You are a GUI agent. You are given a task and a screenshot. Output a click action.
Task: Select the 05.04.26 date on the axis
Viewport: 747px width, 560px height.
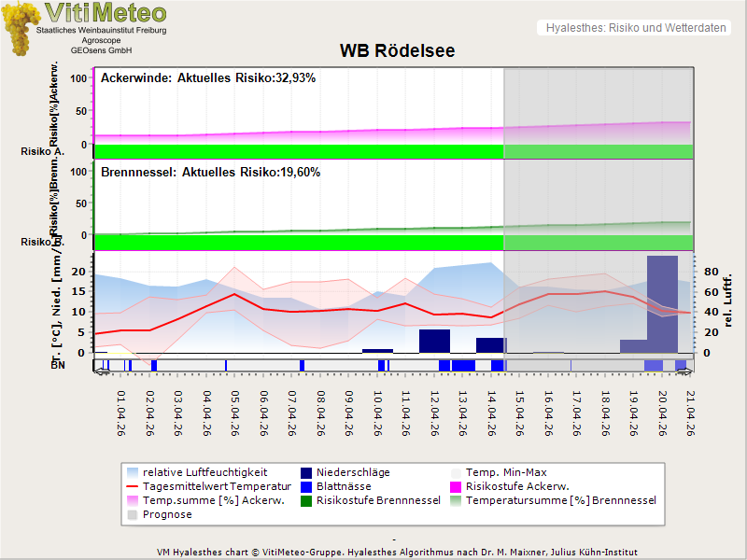pyautogui.click(x=235, y=413)
